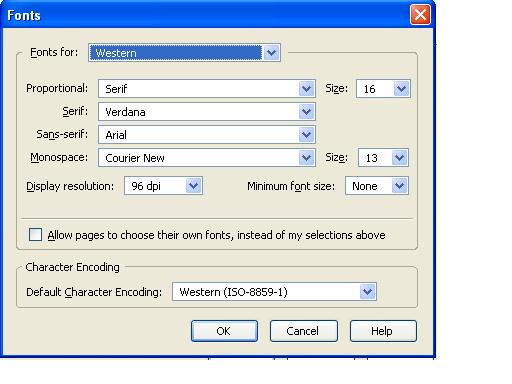Open the Minimum font size dropdown
Screen dimensions: 512x384
click(377, 186)
